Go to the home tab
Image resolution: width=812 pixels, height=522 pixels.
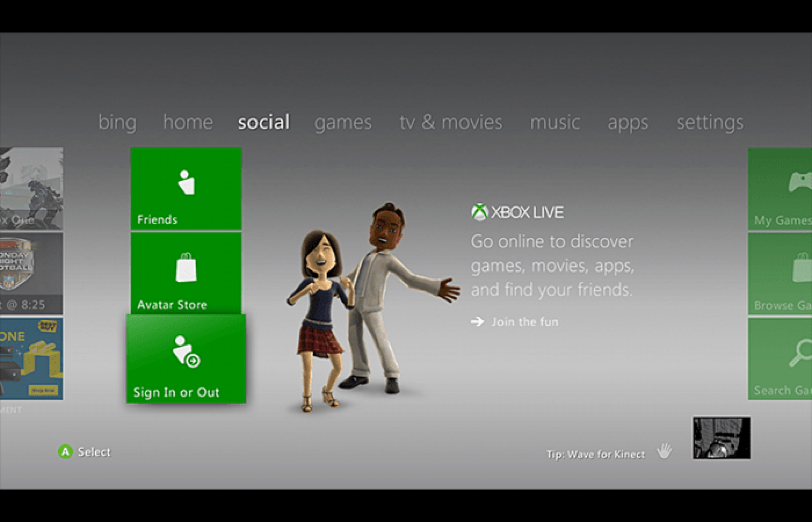tap(188, 122)
